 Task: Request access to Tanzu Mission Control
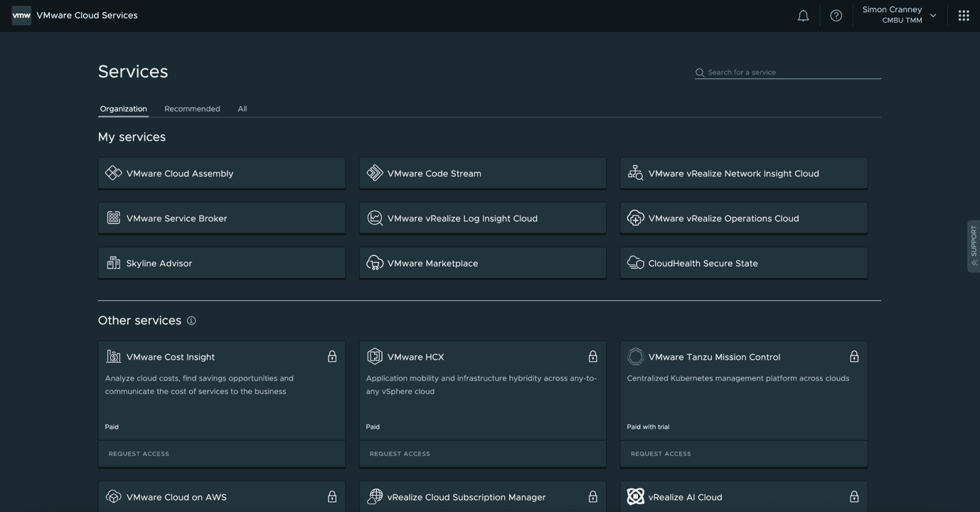pos(661,454)
